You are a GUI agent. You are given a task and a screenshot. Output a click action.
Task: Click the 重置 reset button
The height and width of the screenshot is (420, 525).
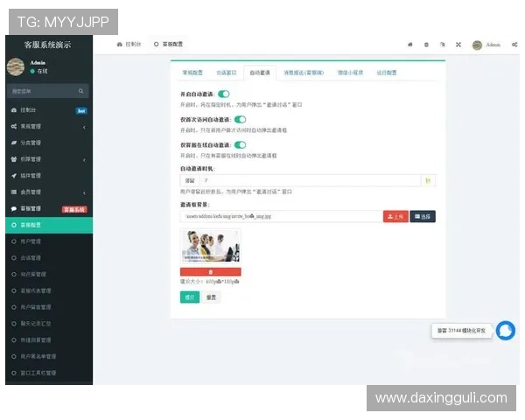click(x=211, y=297)
